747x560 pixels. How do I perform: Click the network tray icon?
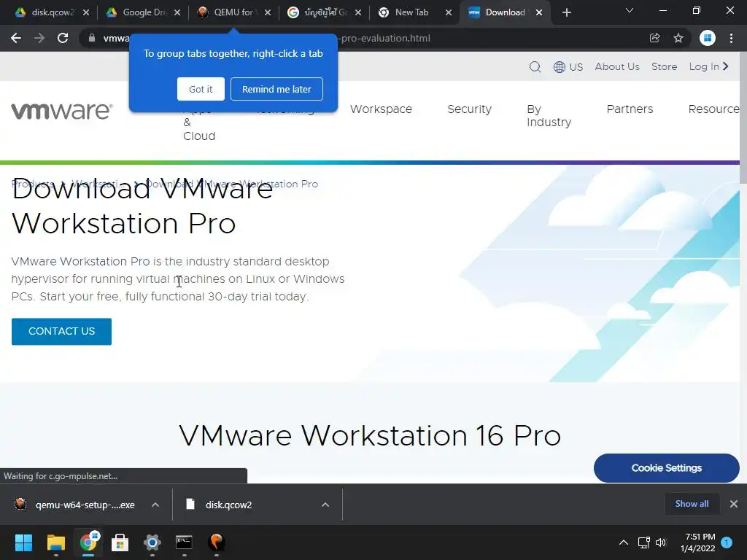pyautogui.click(x=643, y=542)
